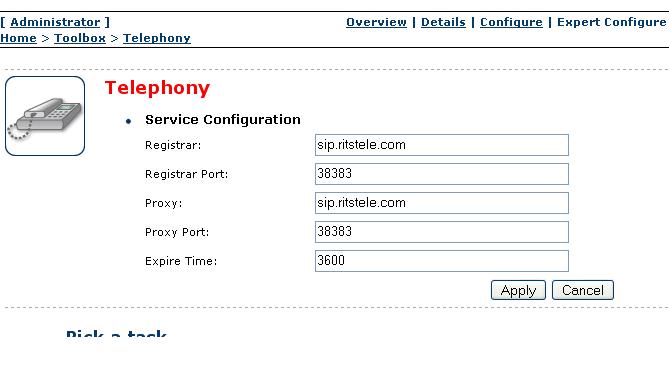
Task: Click the Expire Time field
Action: coord(442,261)
